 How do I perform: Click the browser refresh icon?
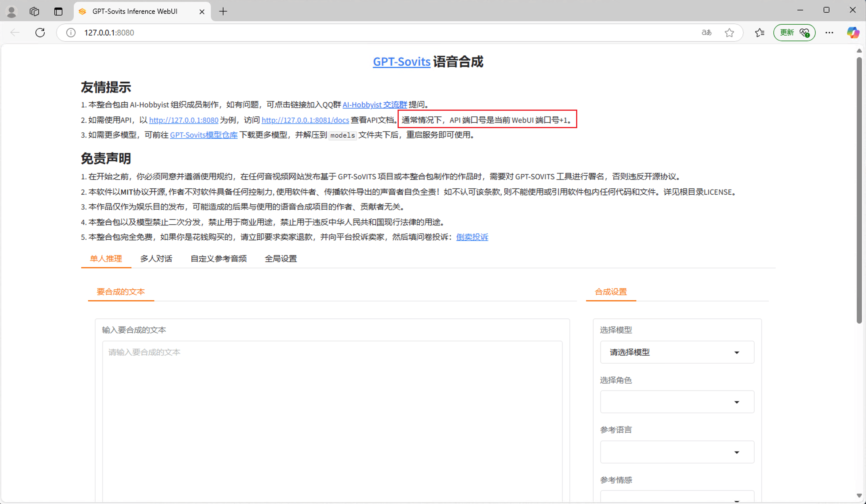click(x=40, y=33)
